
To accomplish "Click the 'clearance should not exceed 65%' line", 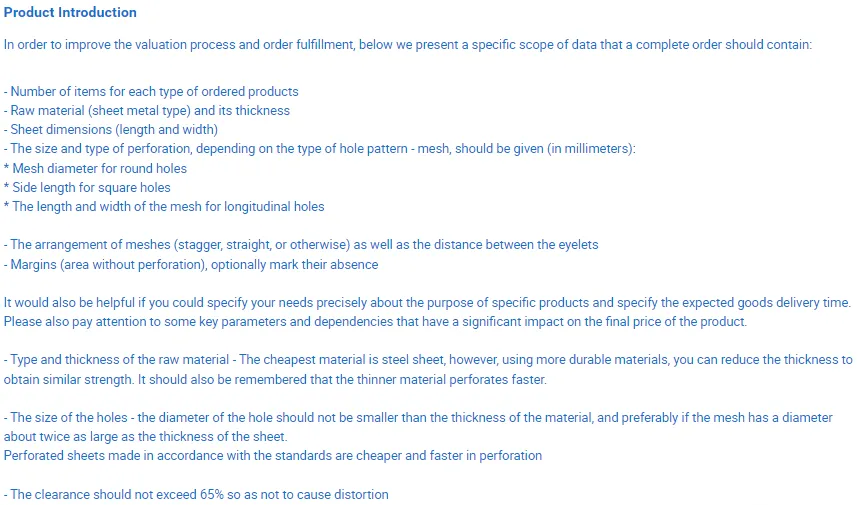I will 197,494.
